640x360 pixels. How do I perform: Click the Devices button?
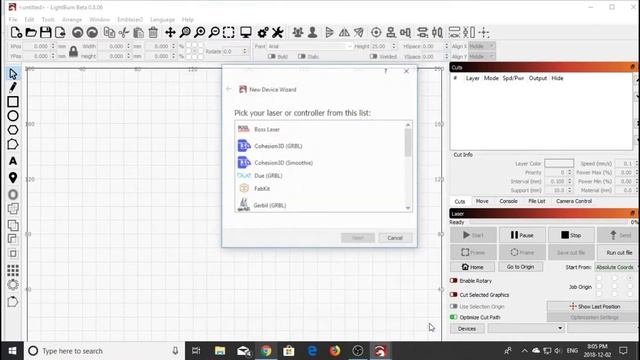[467, 329]
